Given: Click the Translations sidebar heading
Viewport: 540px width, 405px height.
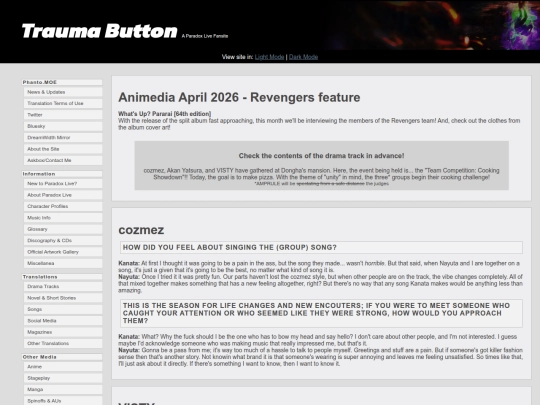Looking at the screenshot, I should click(62, 277).
